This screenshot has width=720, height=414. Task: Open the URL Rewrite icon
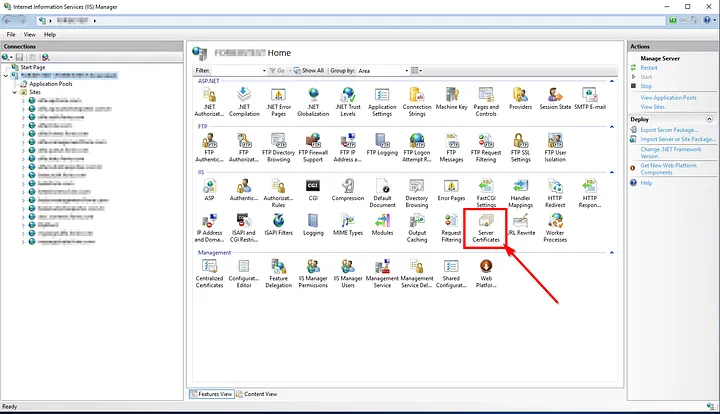pos(520,220)
